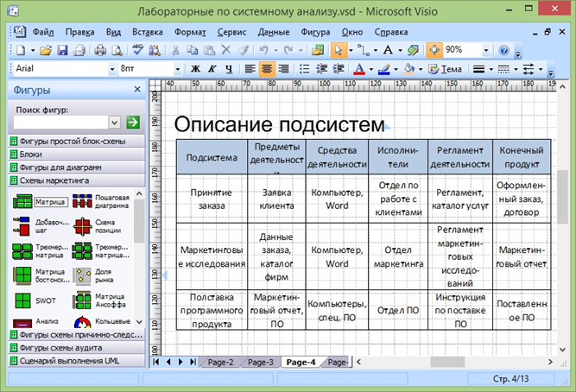
Task: Select the SWOT shape
Action: point(35,300)
